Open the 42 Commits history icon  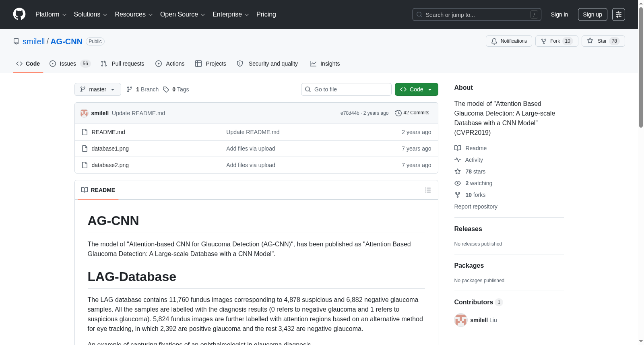coord(398,113)
